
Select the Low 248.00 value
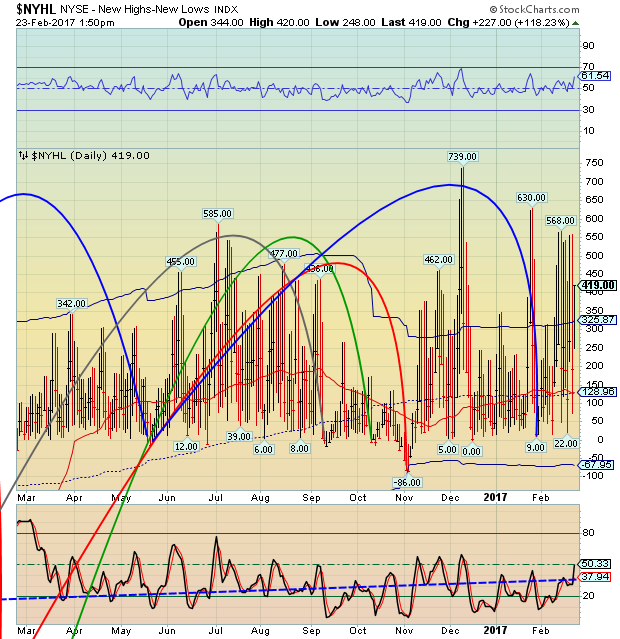click(345, 22)
